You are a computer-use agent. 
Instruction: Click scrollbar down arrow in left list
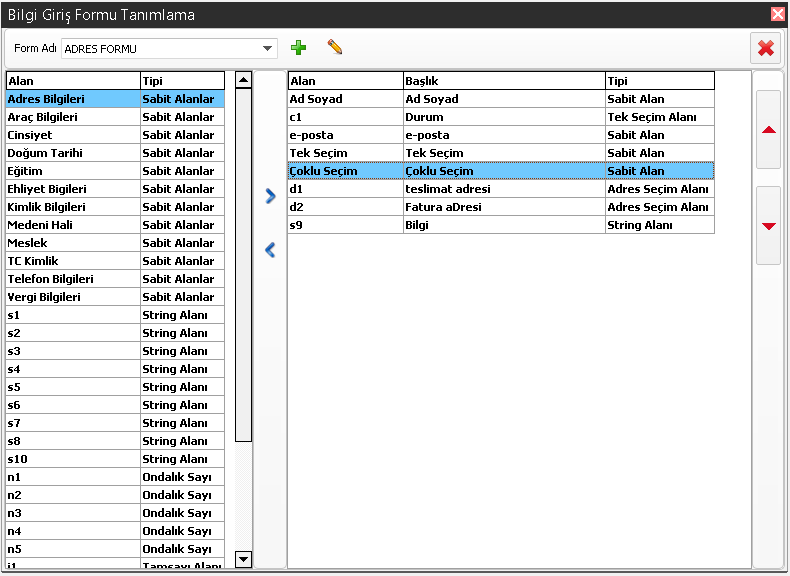[243, 559]
